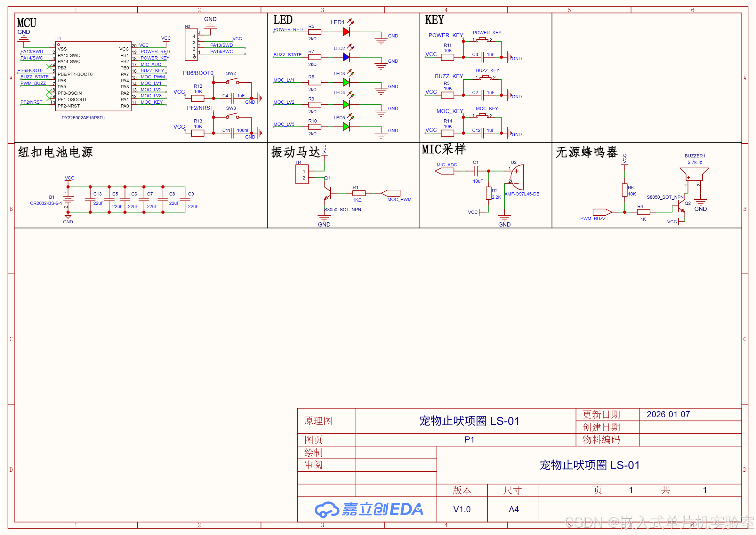Click the POWER_KEY pushbutton symbol

point(482,40)
